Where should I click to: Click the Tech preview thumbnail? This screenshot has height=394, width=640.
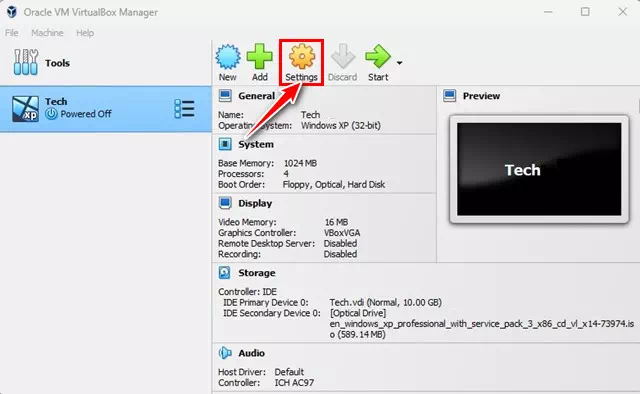(539, 169)
